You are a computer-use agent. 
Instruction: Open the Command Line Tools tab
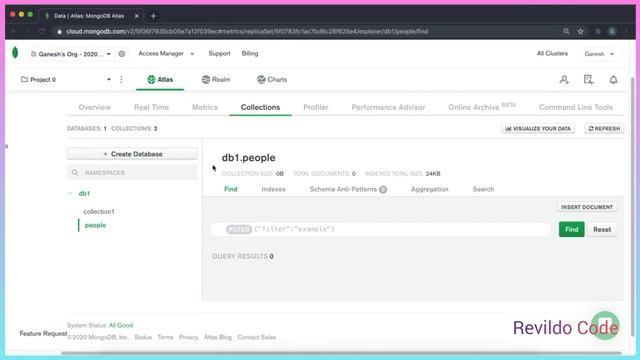click(576, 107)
